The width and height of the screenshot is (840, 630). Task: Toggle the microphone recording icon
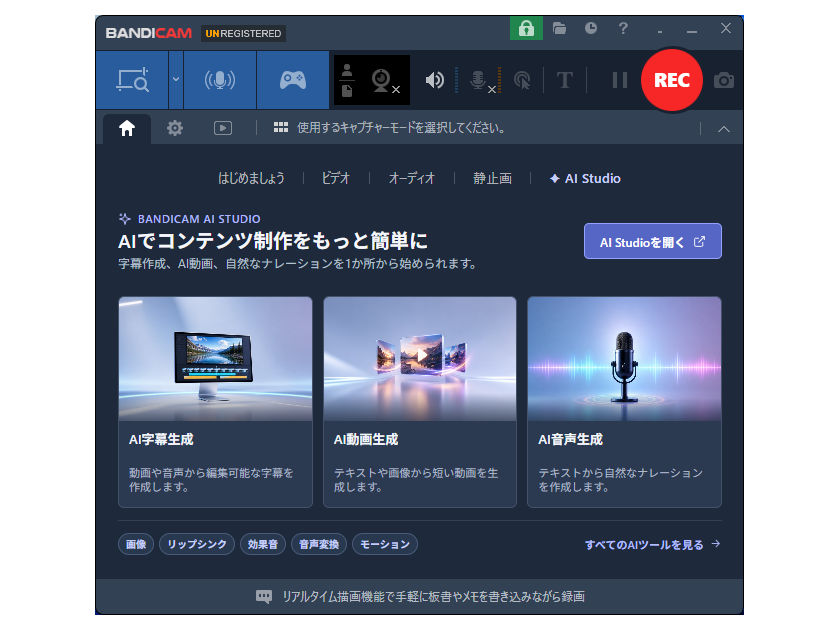pos(481,81)
